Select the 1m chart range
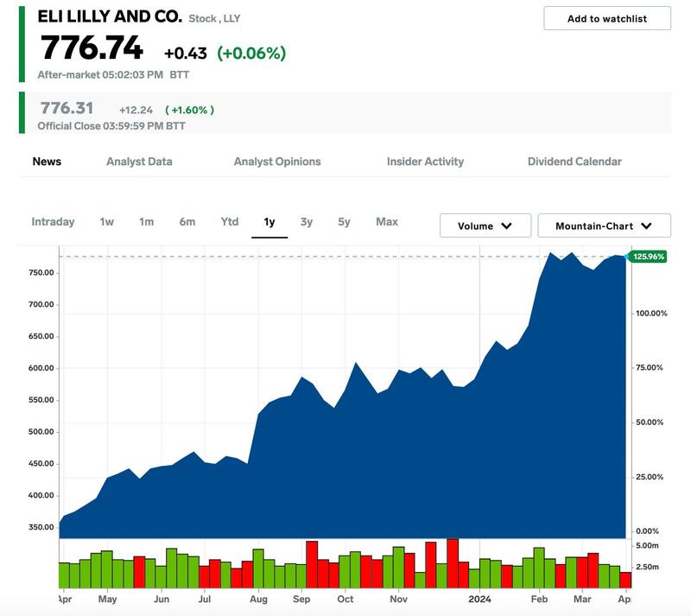Screen dimensions: 691x616 click(146, 222)
